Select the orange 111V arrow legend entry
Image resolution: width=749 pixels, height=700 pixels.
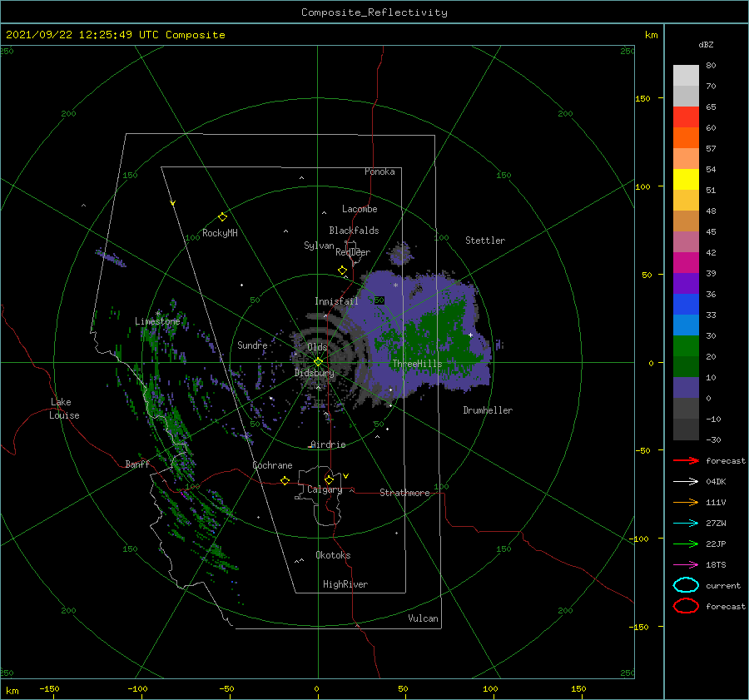pyautogui.click(x=686, y=502)
